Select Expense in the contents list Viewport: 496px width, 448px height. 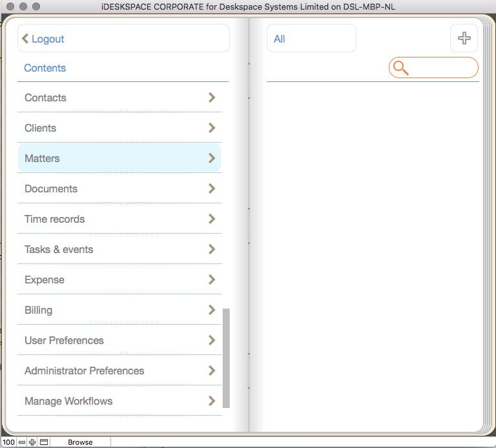point(119,280)
